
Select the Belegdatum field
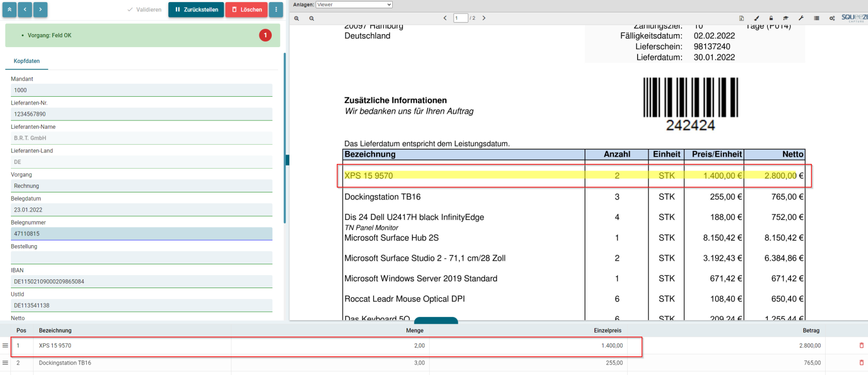pyautogui.click(x=142, y=209)
